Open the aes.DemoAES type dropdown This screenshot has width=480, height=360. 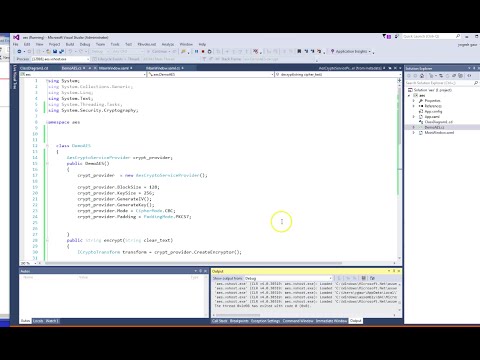click(x=210, y=74)
